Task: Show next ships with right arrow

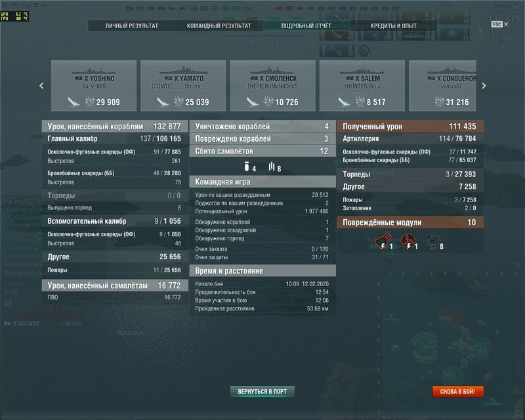Action: [x=484, y=86]
